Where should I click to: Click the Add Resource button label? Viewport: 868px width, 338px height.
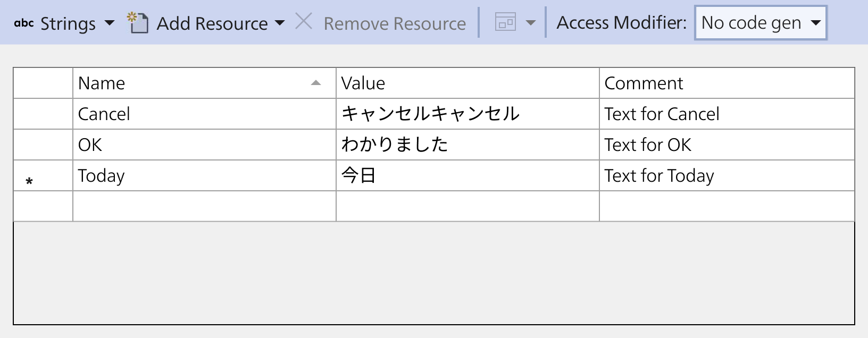point(212,23)
